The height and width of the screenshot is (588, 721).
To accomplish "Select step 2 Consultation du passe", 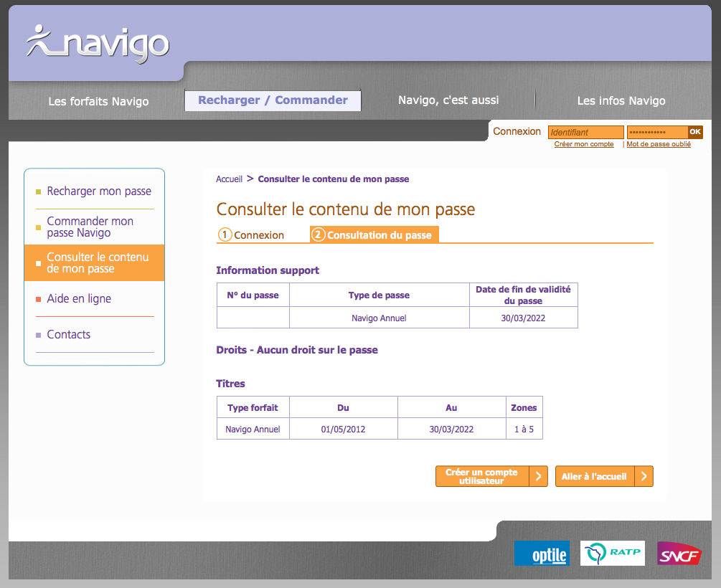I will click(x=374, y=235).
